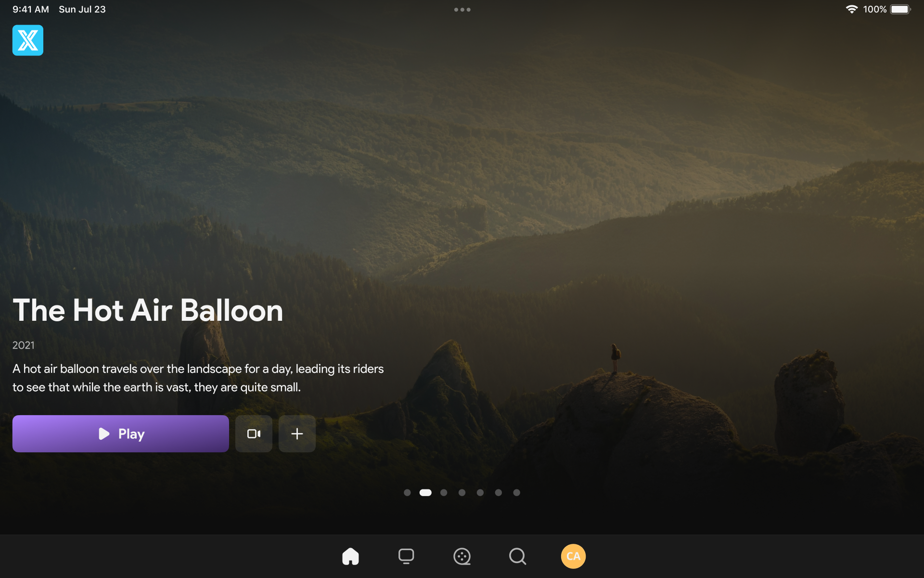Watch the trailer via camera icon
Image resolution: width=924 pixels, height=578 pixels.
click(254, 433)
